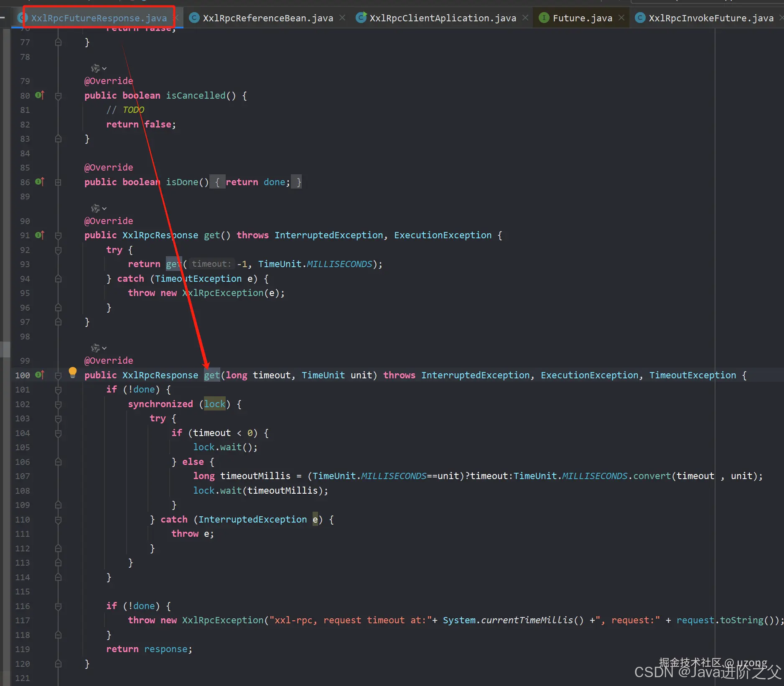Viewport: 784px width, 686px height.
Task: Click line number 100 in gutter
Action: [23, 375]
